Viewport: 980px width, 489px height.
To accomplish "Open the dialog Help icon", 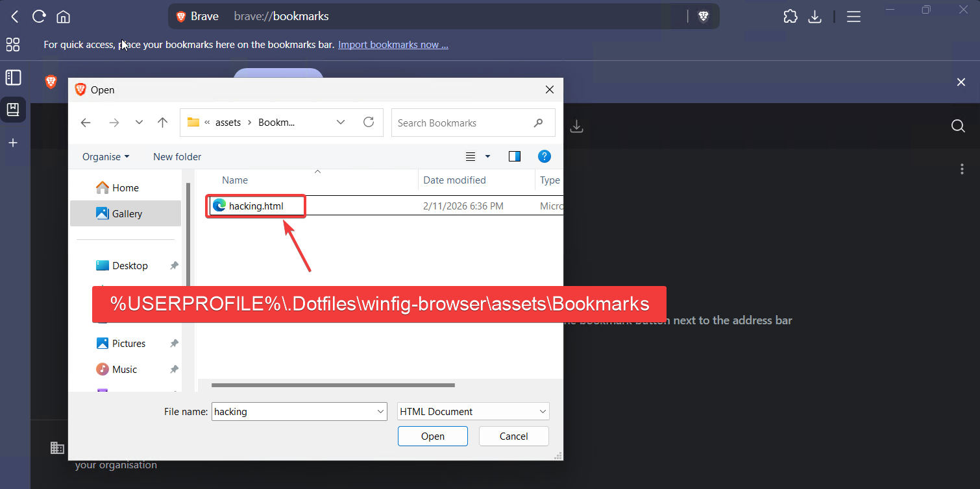I will coord(545,156).
